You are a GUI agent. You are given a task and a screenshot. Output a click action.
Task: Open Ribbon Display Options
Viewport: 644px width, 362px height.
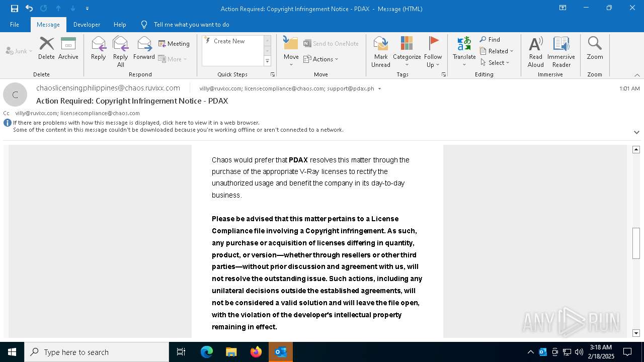(x=562, y=8)
